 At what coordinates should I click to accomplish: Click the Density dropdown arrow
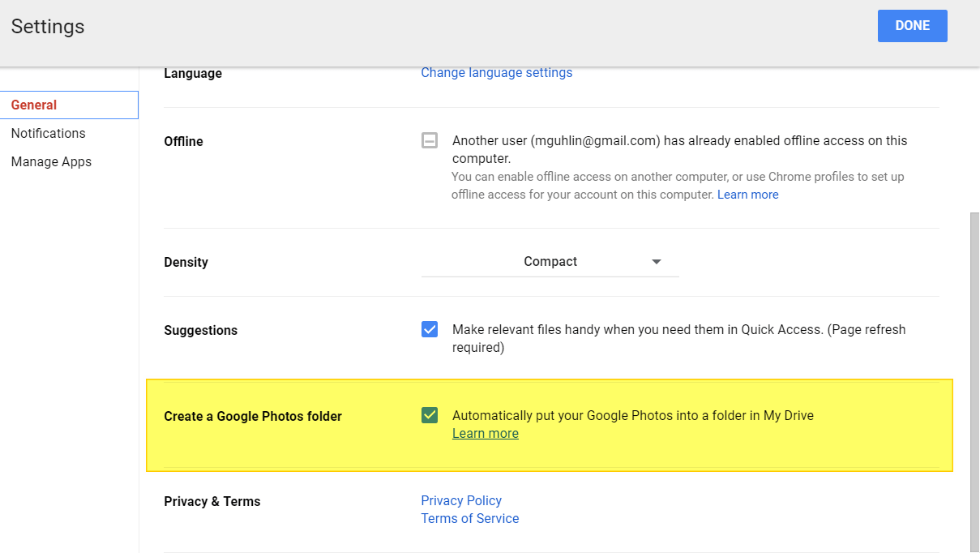[657, 262]
